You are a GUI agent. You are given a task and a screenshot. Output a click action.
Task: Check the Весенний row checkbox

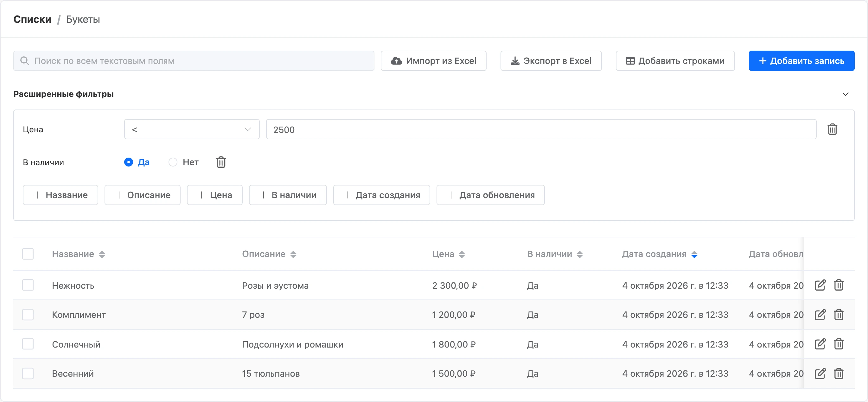click(28, 374)
